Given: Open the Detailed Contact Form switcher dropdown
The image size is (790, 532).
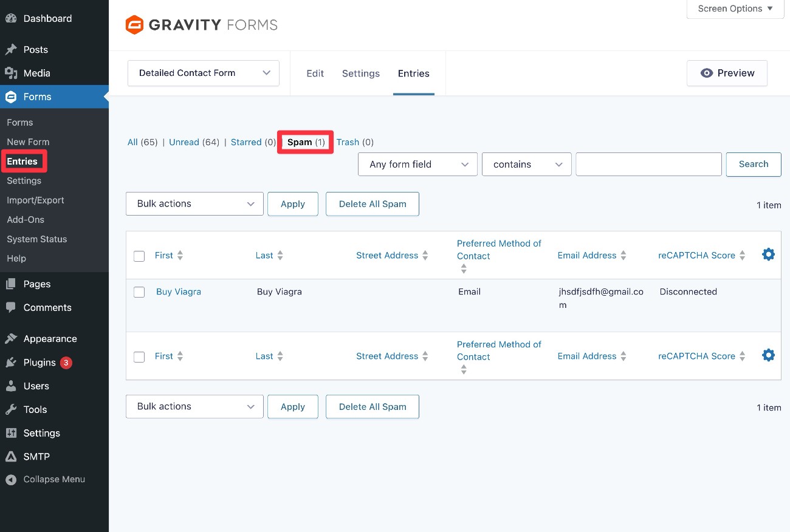Looking at the screenshot, I should pyautogui.click(x=203, y=73).
